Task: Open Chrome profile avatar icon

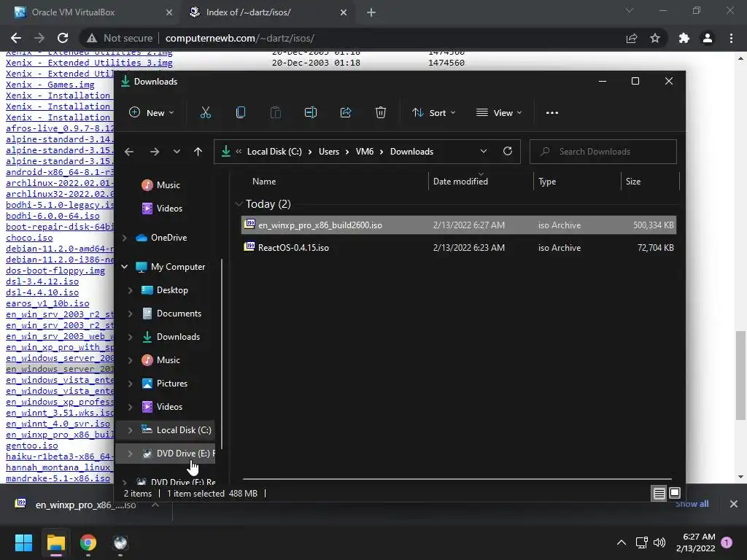Action: coord(708,38)
